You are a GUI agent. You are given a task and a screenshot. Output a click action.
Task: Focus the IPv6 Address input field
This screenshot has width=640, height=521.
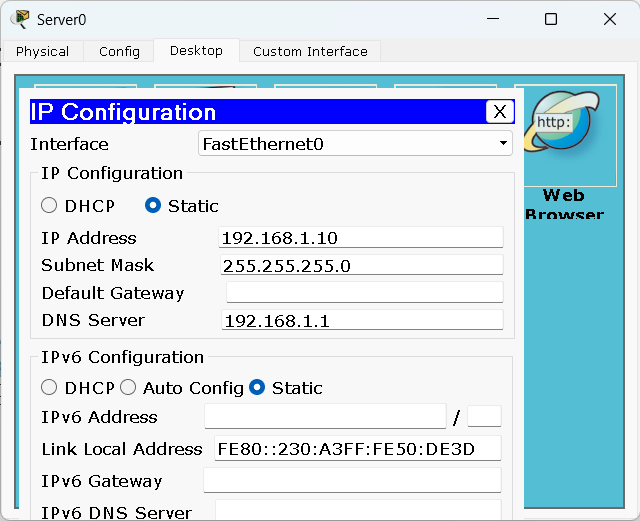click(x=325, y=416)
